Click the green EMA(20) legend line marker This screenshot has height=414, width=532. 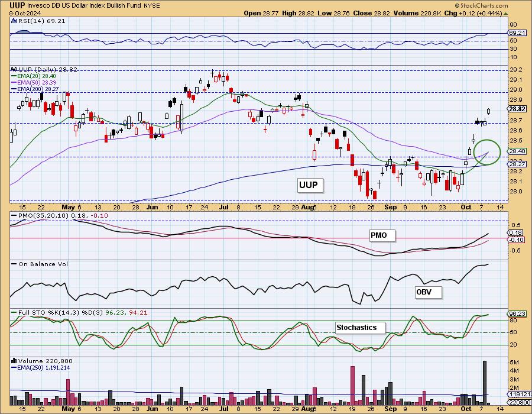tap(14, 76)
